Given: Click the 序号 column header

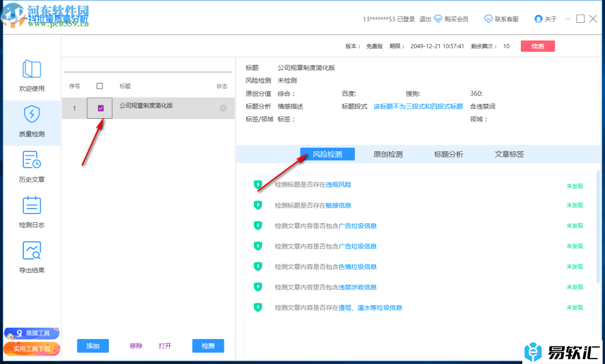Looking at the screenshot, I should pyautogui.click(x=74, y=86).
